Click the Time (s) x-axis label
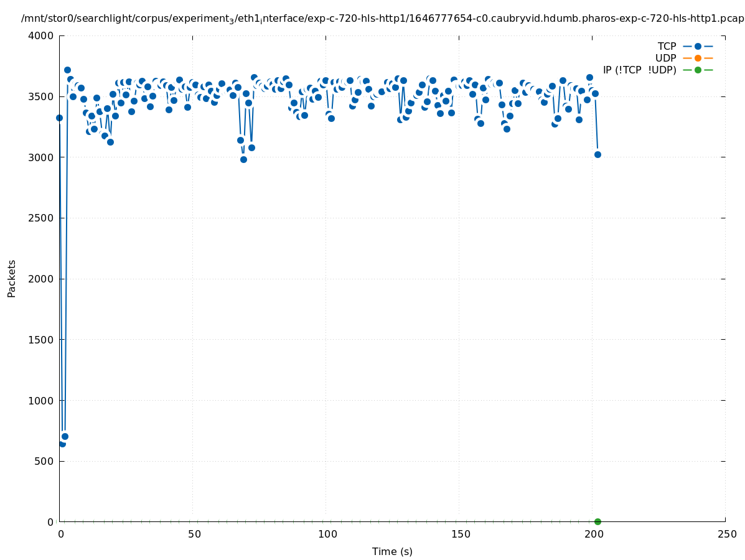 pyautogui.click(x=392, y=551)
